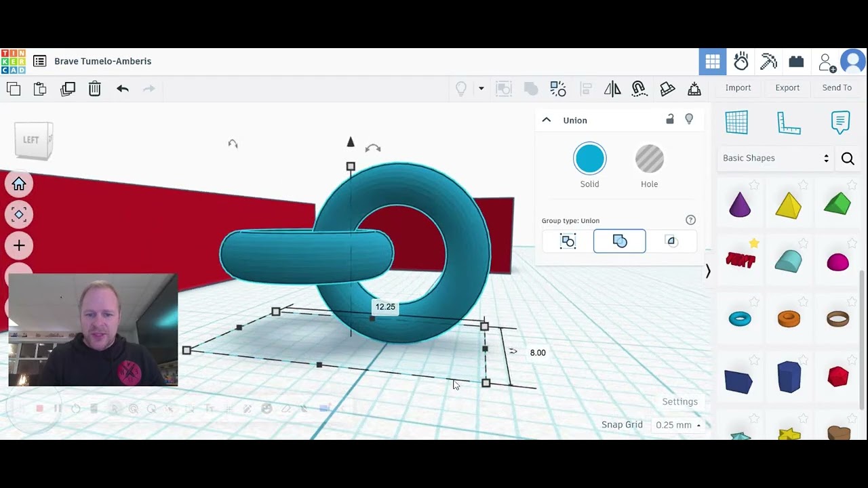Click the black height cone handle
Image resolution: width=868 pixels, height=488 pixels.
point(351,142)
